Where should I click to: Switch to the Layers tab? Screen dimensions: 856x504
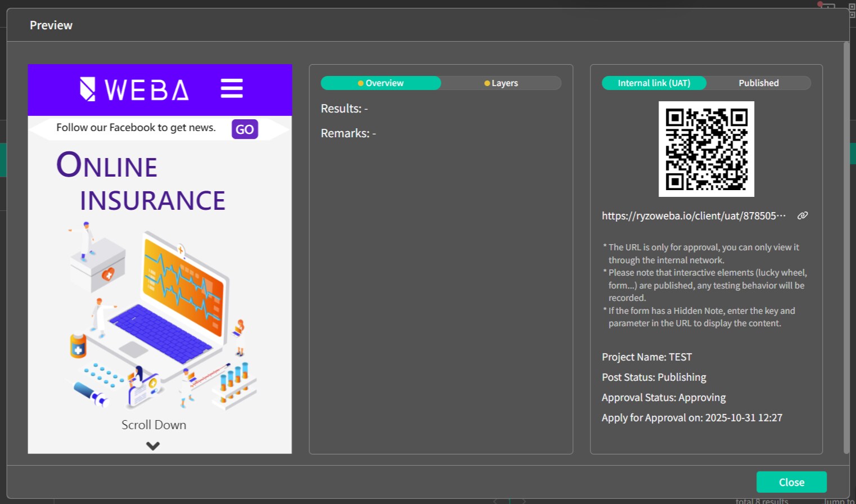[501, 83]
